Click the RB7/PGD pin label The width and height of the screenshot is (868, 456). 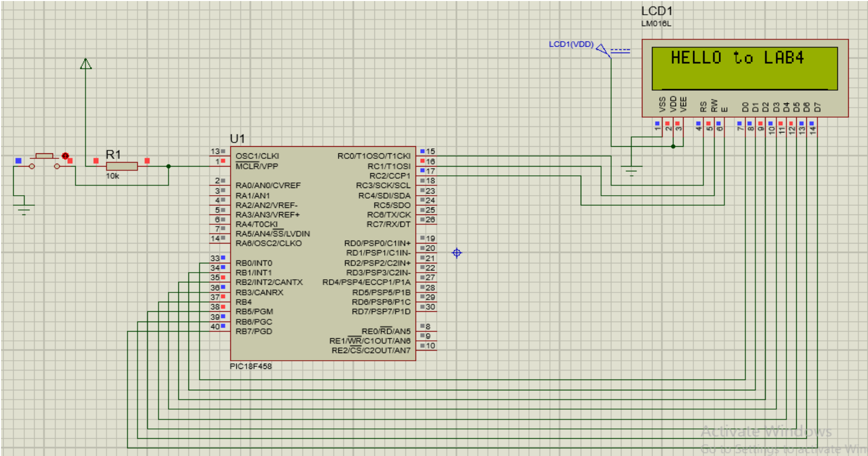254,332
